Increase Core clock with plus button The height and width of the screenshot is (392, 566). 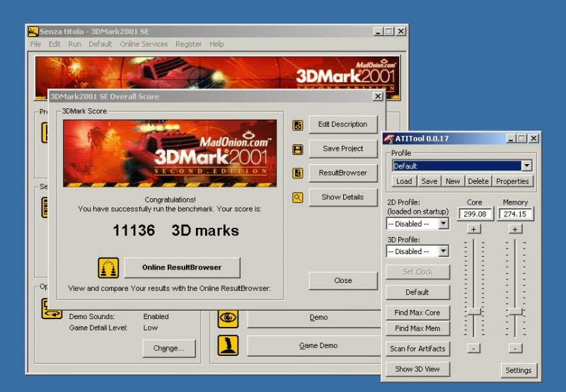coord(474,229)
